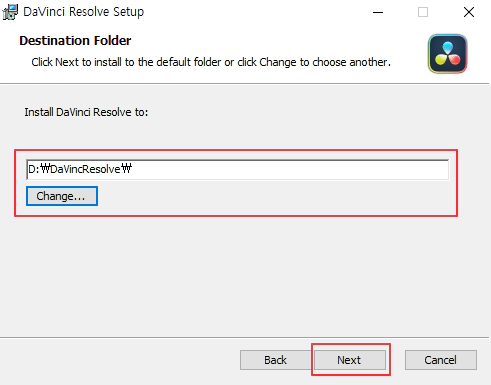Place cursor on 'DaVincResolve' folder name in path
The image size is (491, 385).
click(x=85, y=169)
